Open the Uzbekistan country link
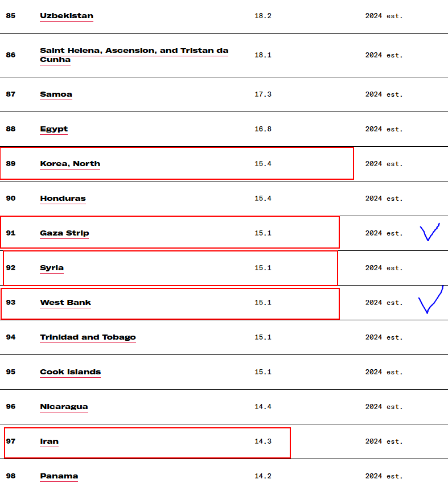 tap(67, 16)
